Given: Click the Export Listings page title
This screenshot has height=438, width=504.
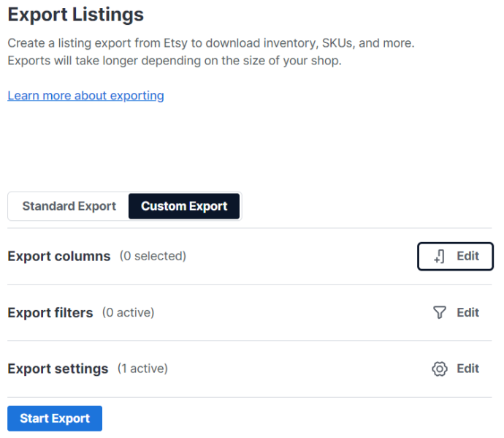Looking at the screenshot, I should click(x=76, y=15).
